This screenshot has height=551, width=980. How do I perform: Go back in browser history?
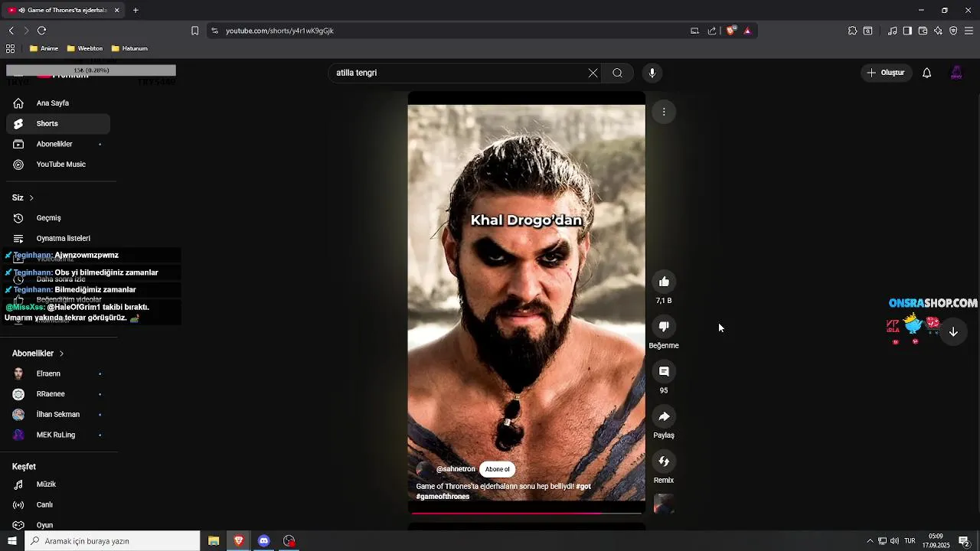(11, 31)
